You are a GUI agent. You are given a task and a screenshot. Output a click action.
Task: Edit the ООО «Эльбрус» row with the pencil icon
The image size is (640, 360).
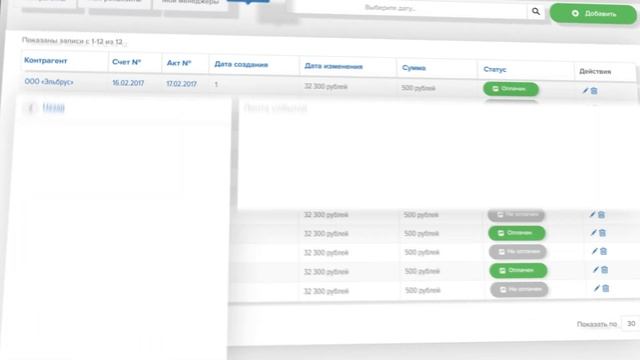(585, 91)
